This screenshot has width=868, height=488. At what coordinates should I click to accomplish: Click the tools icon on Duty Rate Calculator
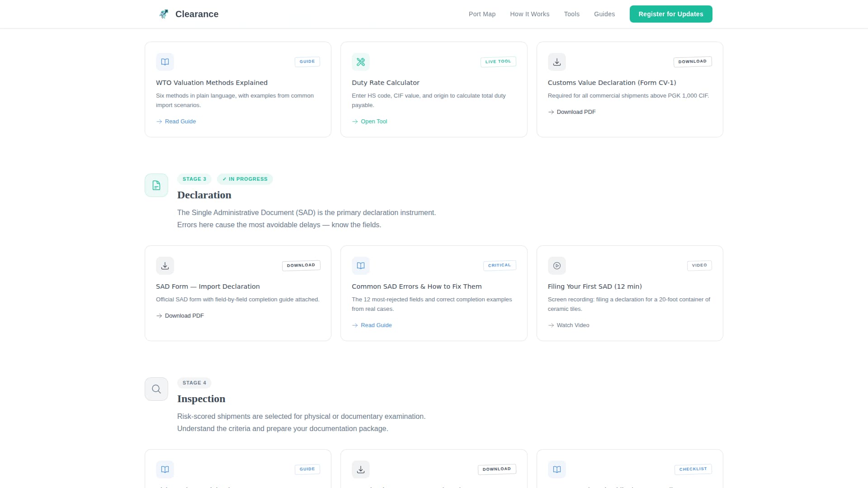click(360, 62)
